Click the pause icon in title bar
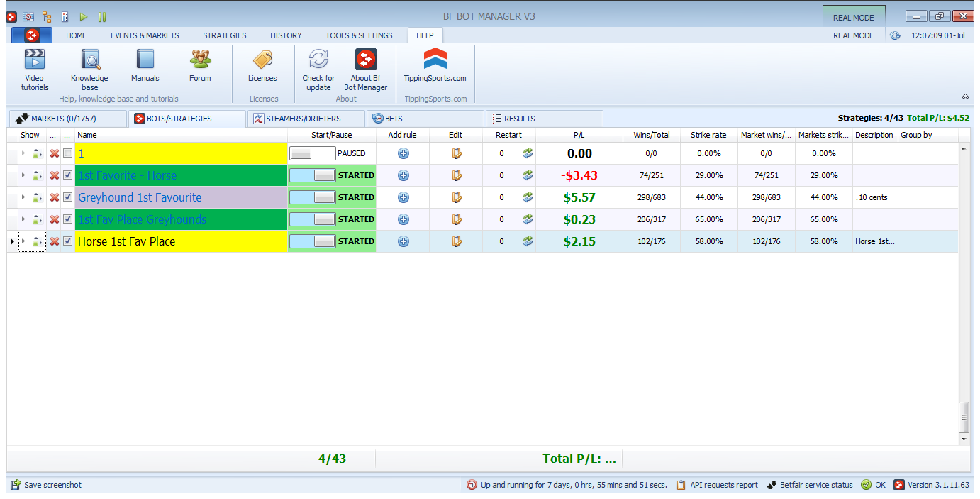The width and height of the screenshot is (980, 499). click(102, 16)
